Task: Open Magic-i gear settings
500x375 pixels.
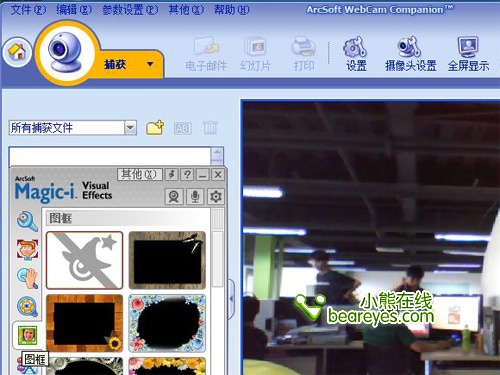Action: [x=216, y=196]
